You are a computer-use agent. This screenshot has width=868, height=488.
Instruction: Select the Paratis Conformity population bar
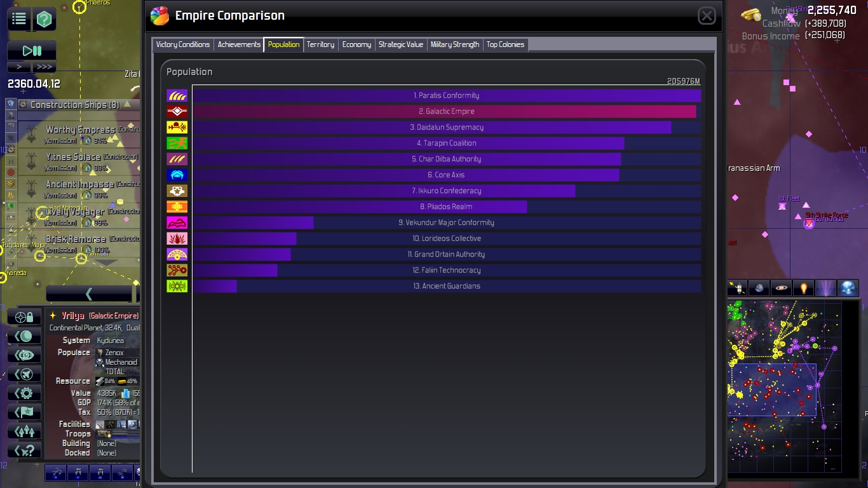[447, 95]
